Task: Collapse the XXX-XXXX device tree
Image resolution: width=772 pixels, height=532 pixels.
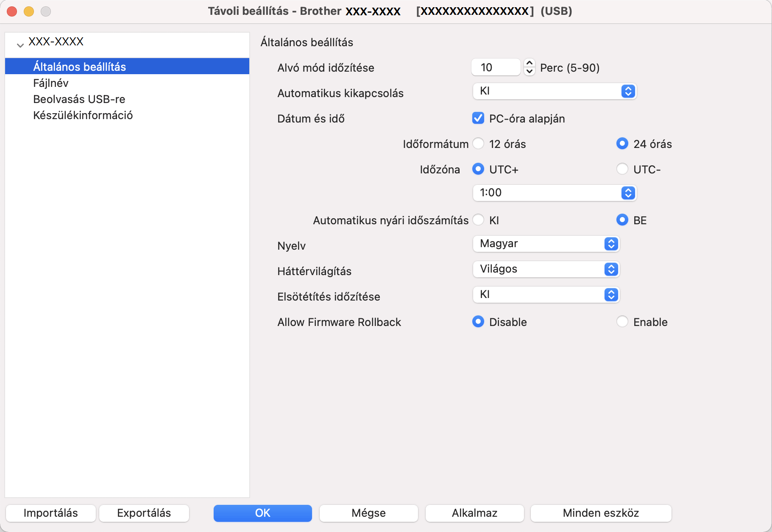Action: (x=20, y=45)
